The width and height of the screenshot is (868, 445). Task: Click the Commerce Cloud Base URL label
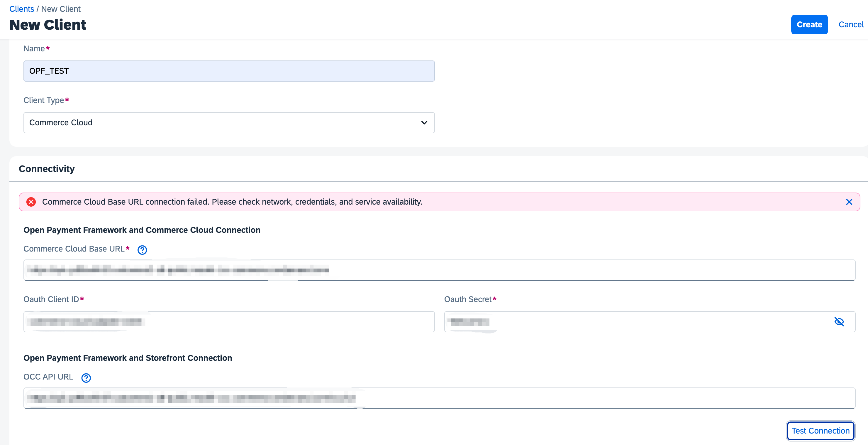(74, 249)
